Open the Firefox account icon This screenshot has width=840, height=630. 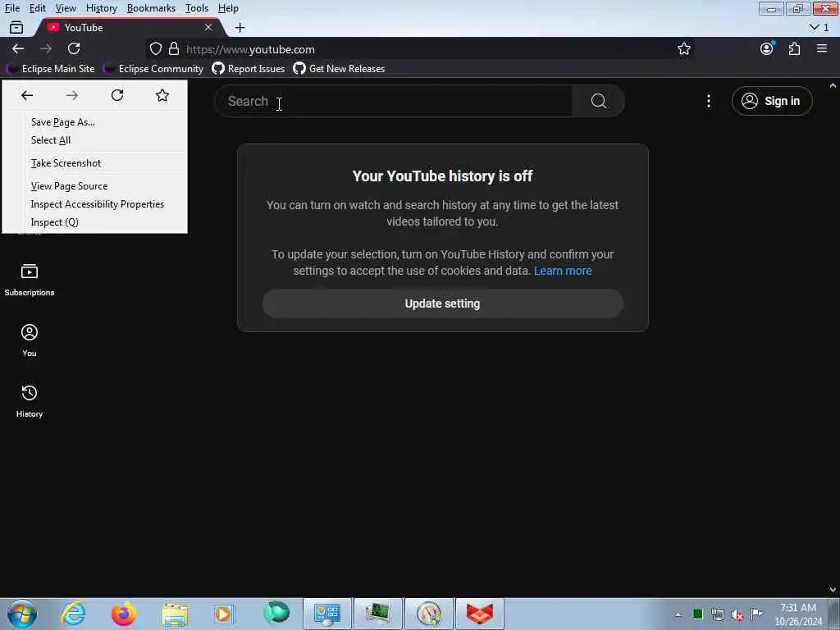coord(767,48)
